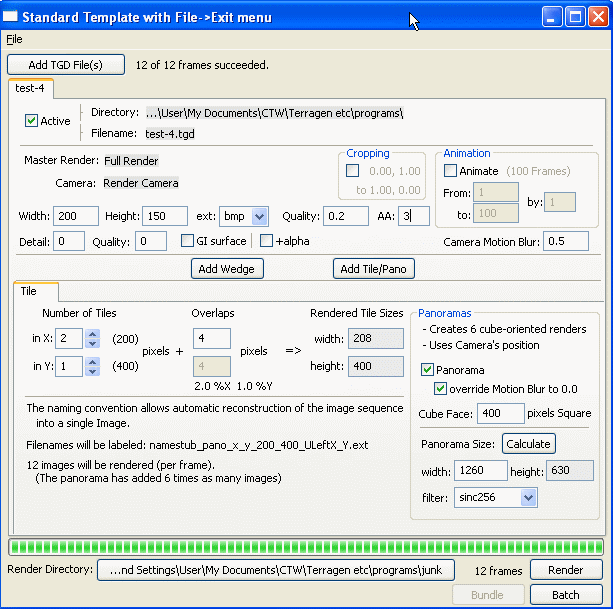Click the Render button
This screenshot has height=609, width=613.
click(566, 570)
